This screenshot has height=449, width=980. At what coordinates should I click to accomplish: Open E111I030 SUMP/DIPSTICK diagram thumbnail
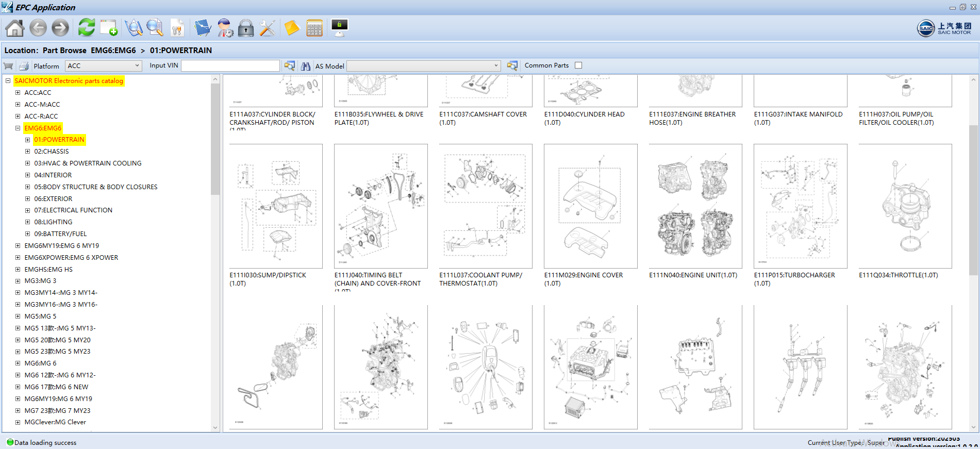pyautogui.click(x=276, y=206)
